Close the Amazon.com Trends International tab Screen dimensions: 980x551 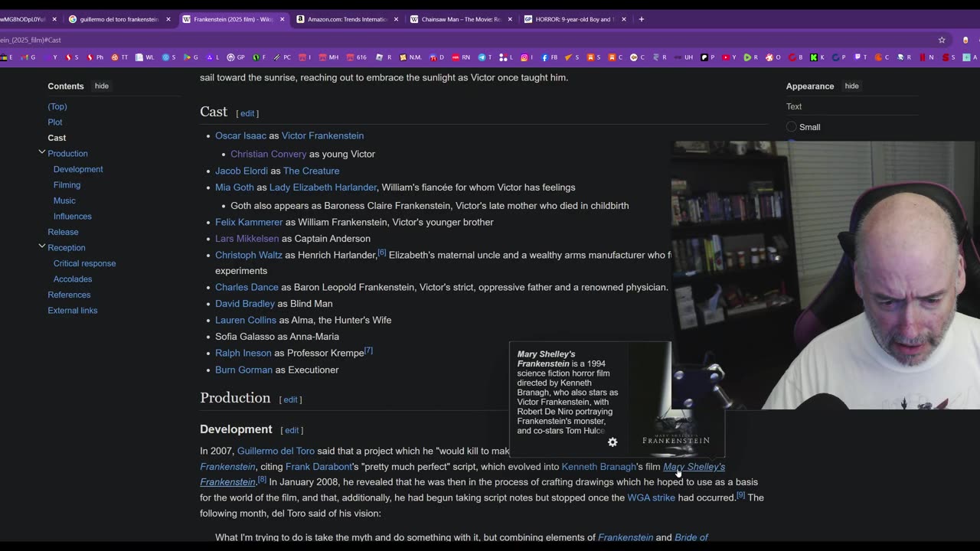396,19
